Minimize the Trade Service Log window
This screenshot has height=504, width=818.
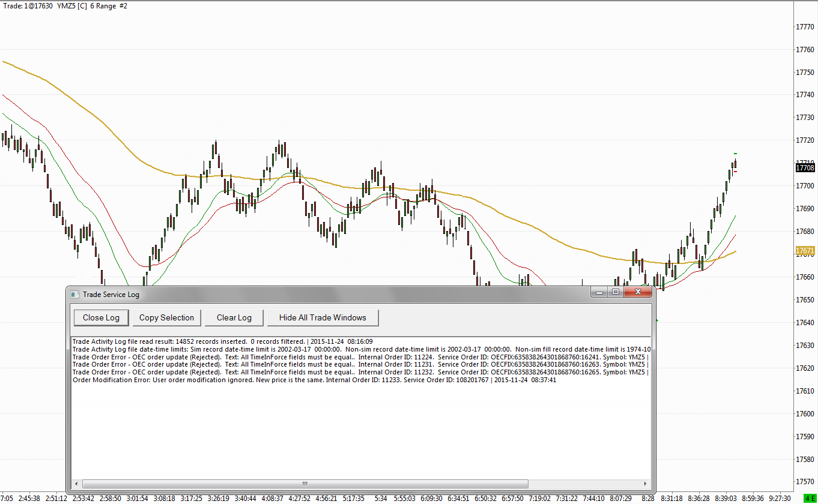coord(599,292)
